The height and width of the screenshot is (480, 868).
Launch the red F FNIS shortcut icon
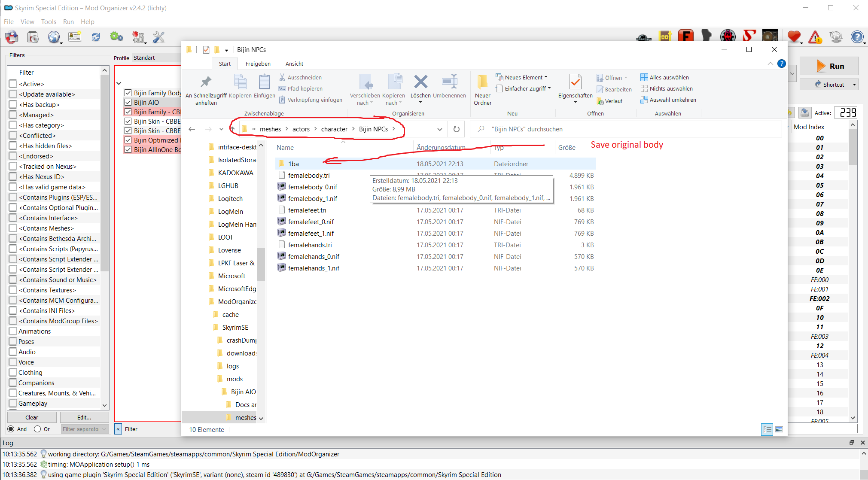click(x=686, y=36)
